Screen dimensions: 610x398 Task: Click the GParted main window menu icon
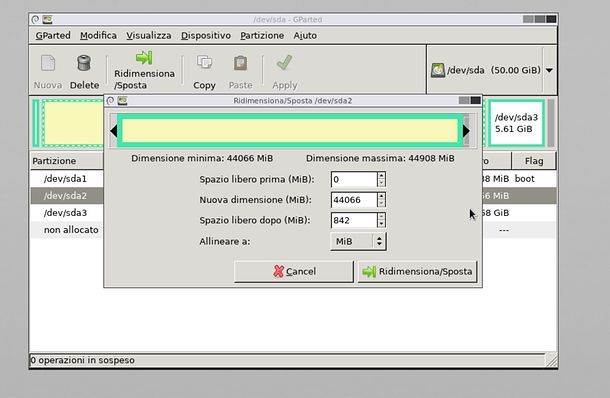tap(35, 19)
